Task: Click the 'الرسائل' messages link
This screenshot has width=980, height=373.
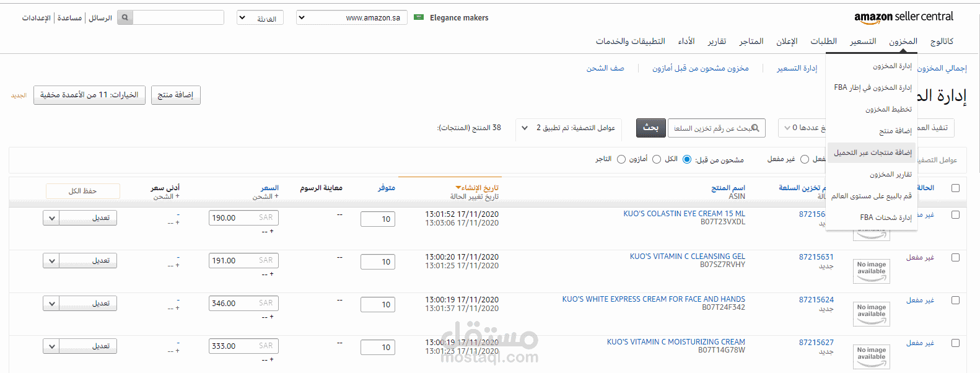Action: (100, 18)
